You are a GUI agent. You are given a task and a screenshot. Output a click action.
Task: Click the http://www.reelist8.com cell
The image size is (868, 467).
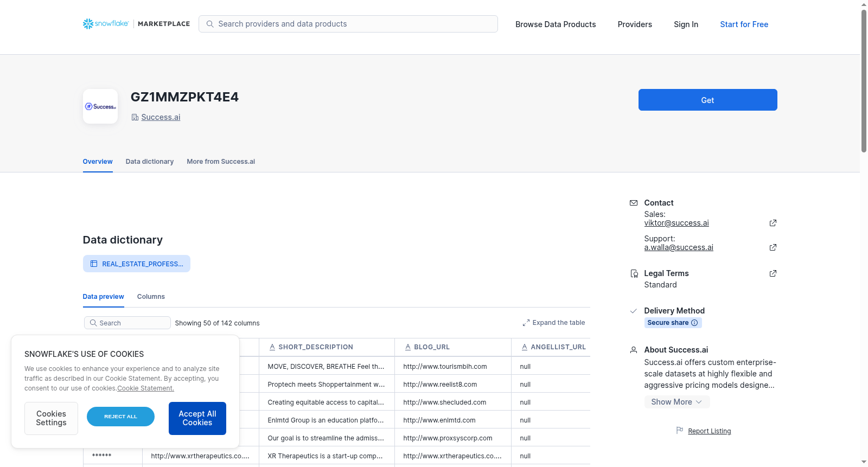coord(453,384)
